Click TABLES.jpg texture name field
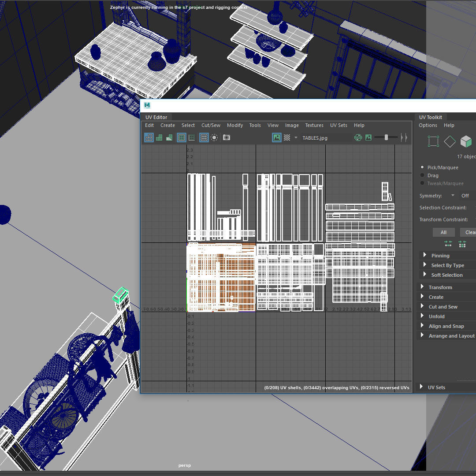 326,138
